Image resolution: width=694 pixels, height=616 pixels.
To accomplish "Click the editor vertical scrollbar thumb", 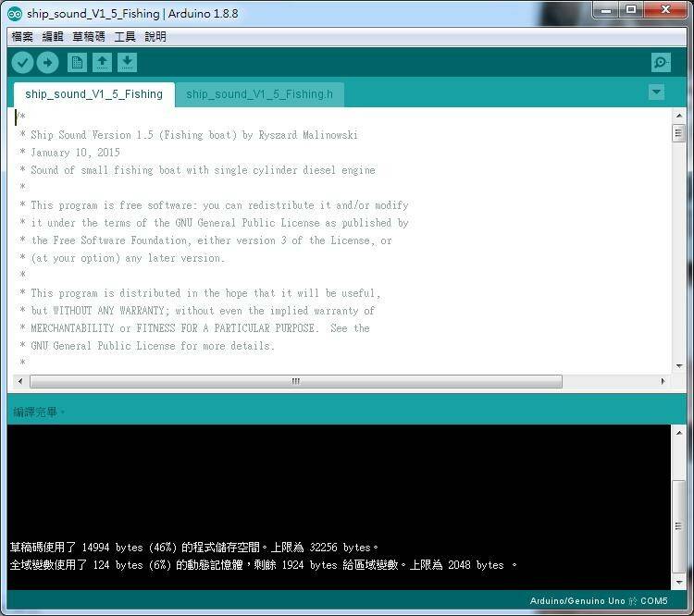I will tap(678, 133).
